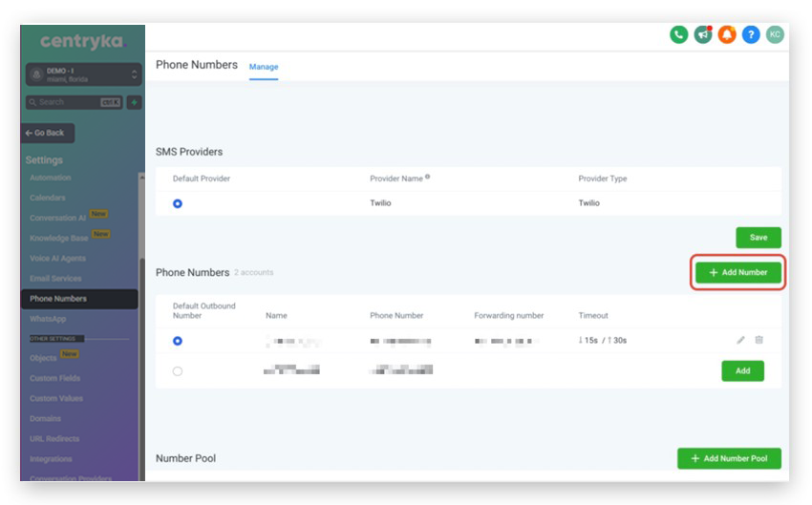Click the info icon beside Provider Name
Screen dimensions: 812x505
click(x=427, y=177)
